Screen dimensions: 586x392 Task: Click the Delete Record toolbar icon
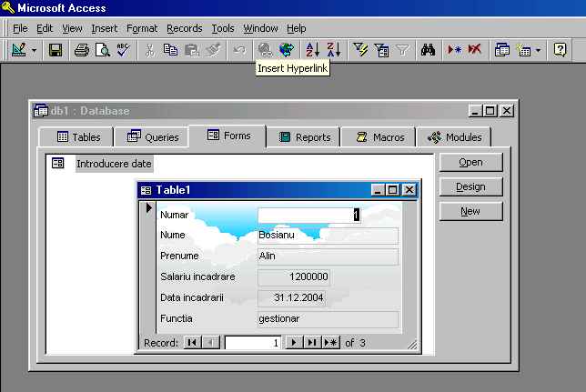click(474, 51)
